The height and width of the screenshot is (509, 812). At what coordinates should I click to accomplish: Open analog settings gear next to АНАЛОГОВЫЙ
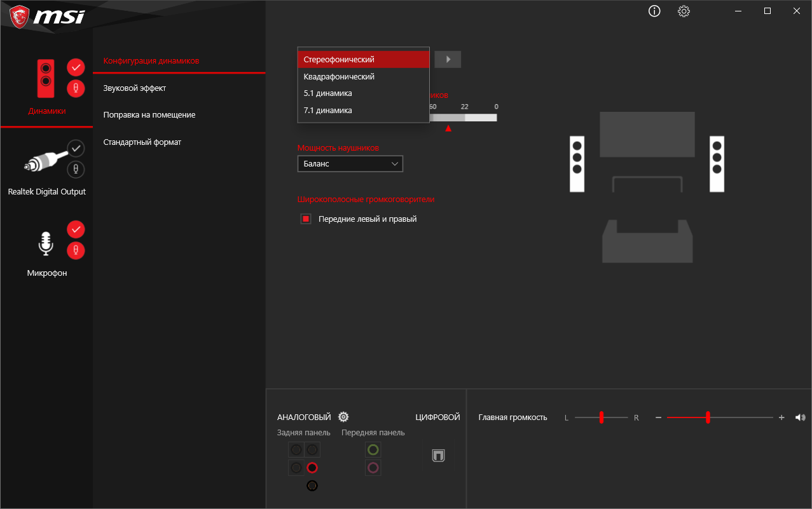[343, 417]
